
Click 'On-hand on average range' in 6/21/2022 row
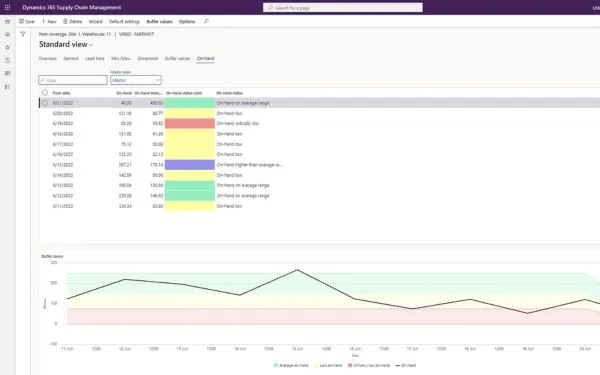click(x=243, y=103)
